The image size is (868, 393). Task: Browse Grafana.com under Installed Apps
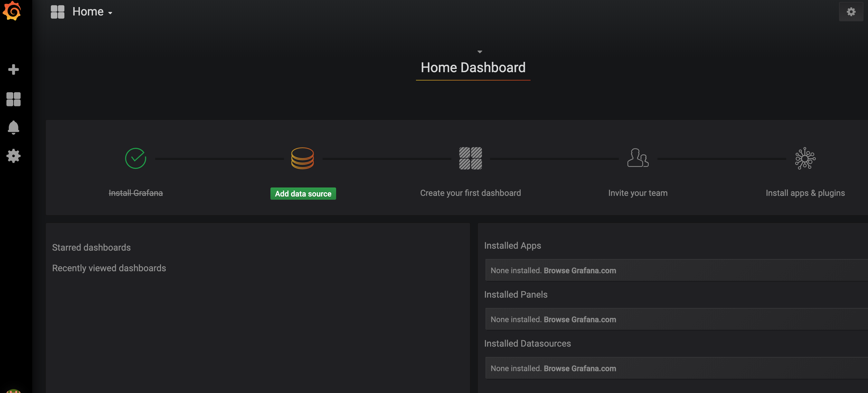click(x=580, y=270)
